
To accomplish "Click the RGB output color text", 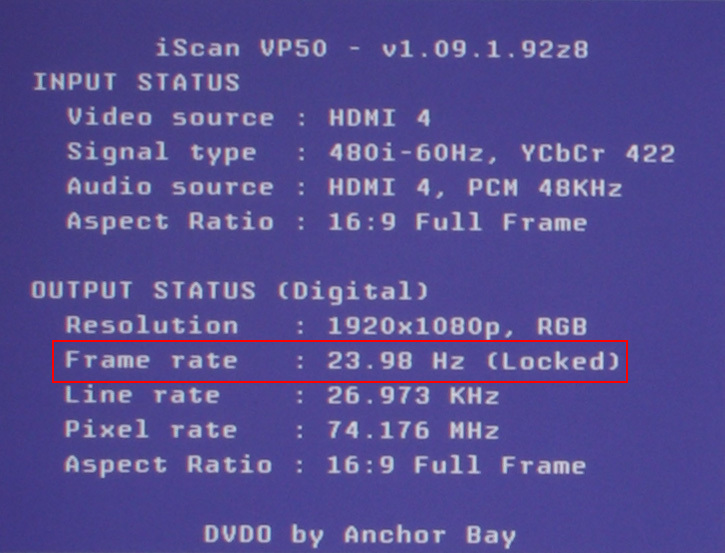I will click(562, 326).
